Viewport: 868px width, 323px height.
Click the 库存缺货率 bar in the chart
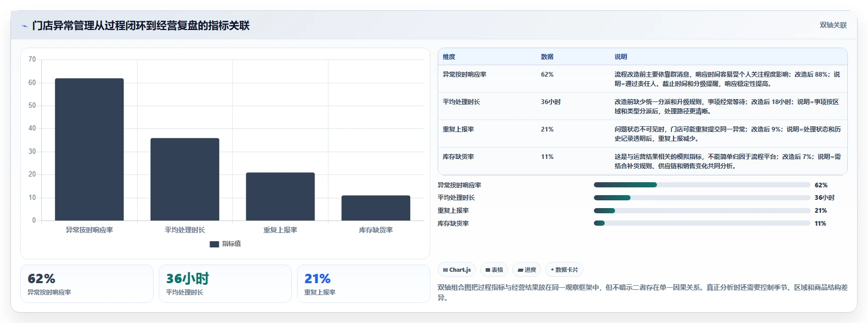coord(376,208)
